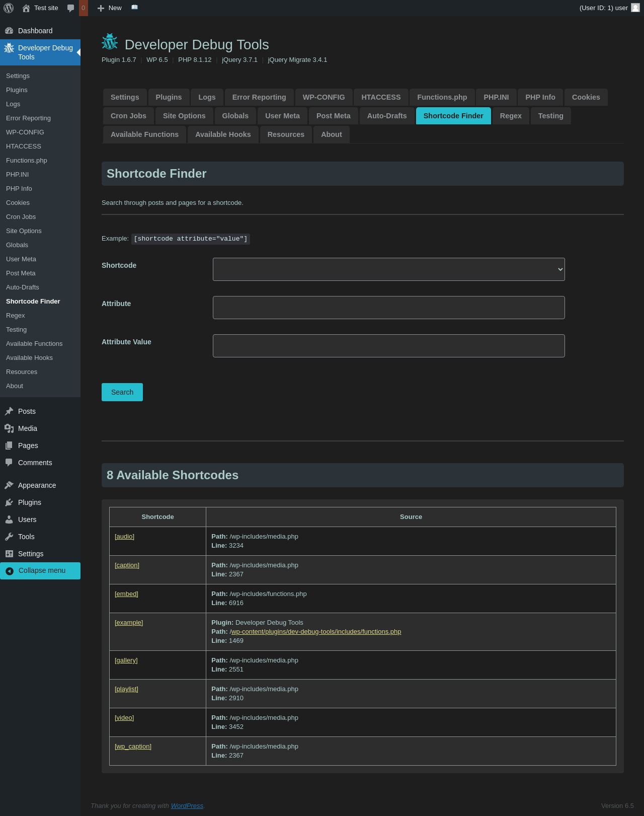Switch to the Error Reporting tab

(259, 97)
